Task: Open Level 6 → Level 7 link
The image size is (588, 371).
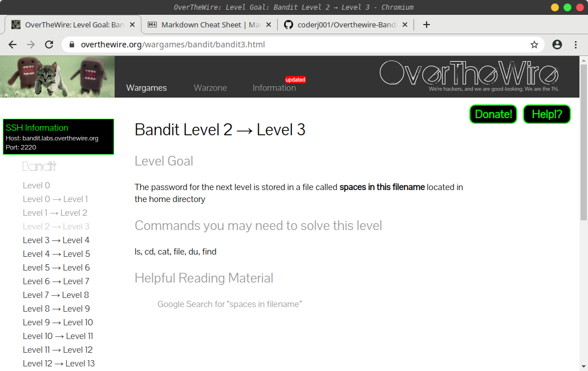Action: click(x=56, y=281)
